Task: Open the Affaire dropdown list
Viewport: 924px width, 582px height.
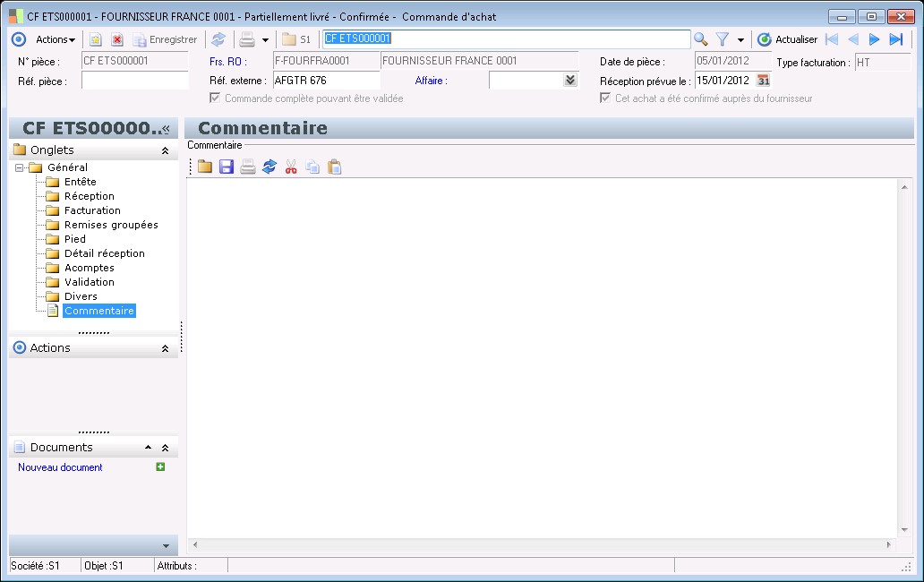Action: [570, 81]
